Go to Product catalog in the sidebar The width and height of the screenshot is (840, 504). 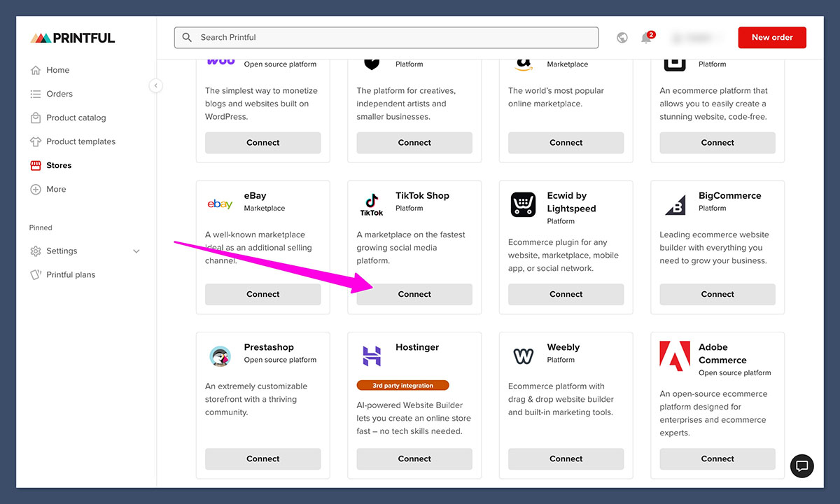coord(76,118)
